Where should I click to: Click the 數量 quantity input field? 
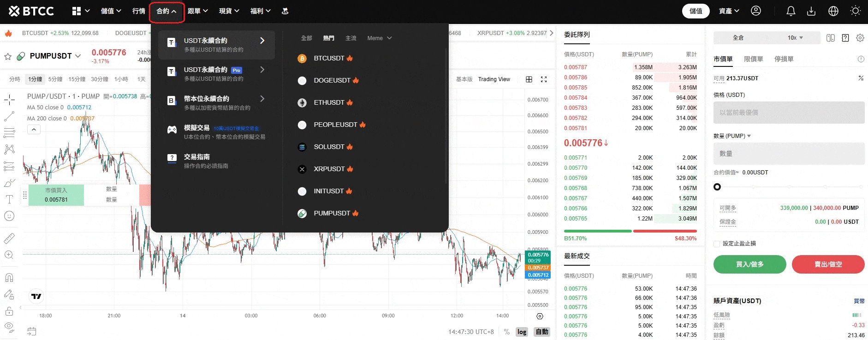pyautogui.click(x=789, y=154)
